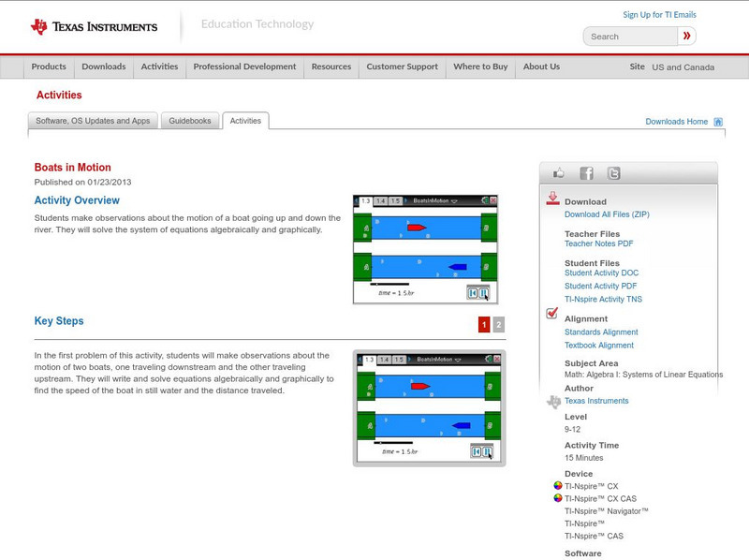Download All Files (ZIP) link

[x=607, y=214]
